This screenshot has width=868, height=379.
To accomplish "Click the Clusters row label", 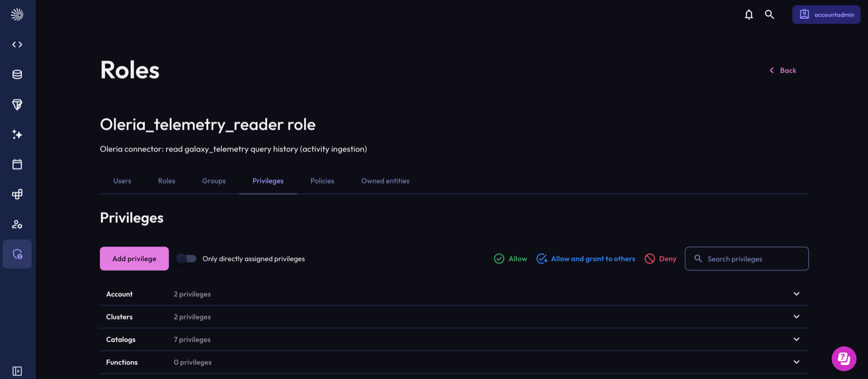I will tap(119, 317).
